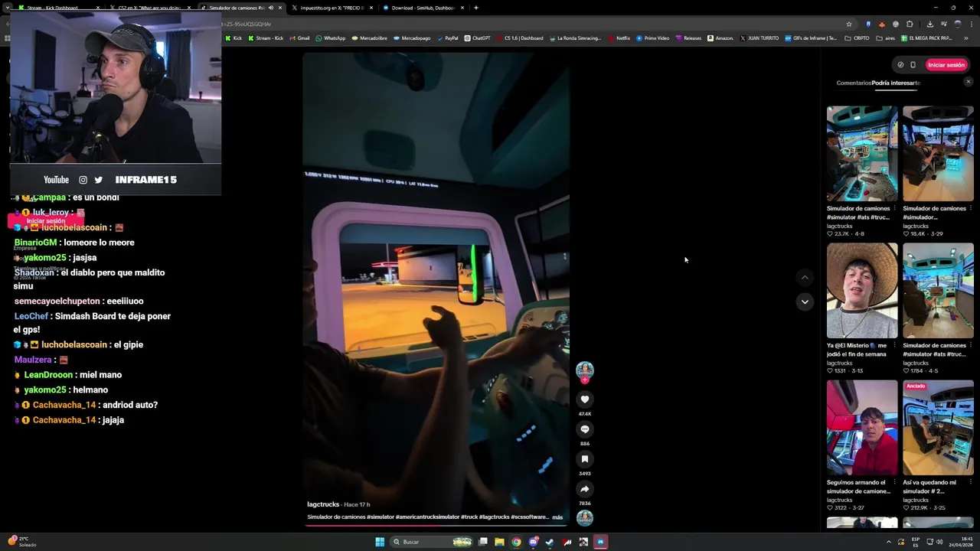Image resolution: width=980 pixels, height=551 pixels.
Task: Open Chrome downloads icon in toolbar
Action: (929, 24)
